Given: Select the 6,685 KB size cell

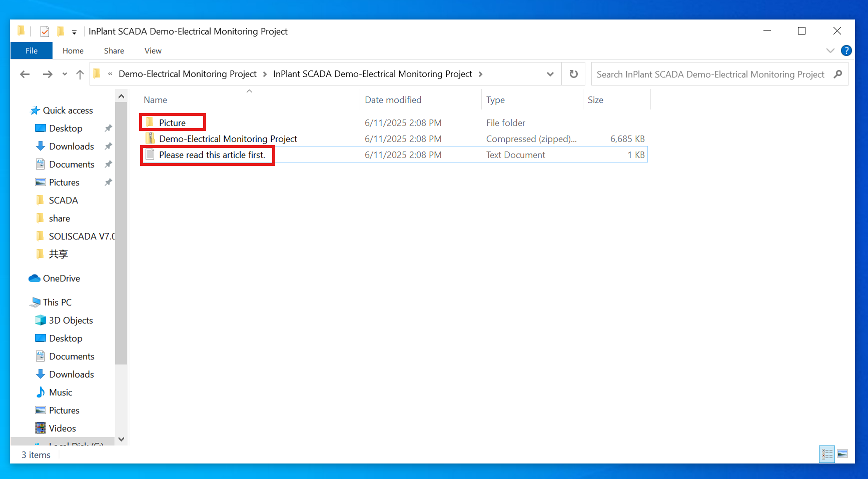Looking at the screenshot, I should tap(627, 138).
